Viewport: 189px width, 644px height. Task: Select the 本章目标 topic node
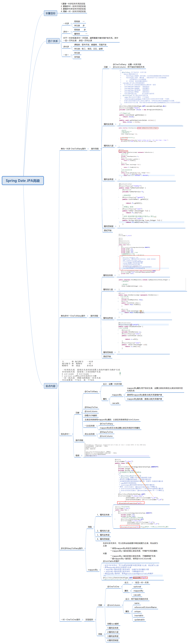pyautogui.click(x=50, y=13)
